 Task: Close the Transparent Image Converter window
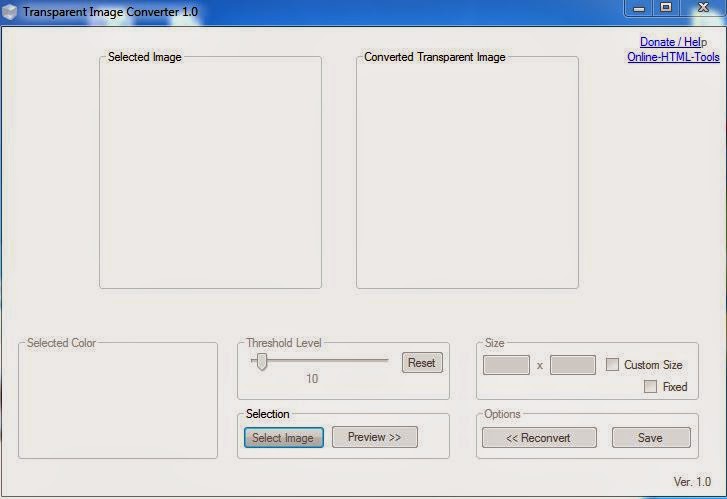[701, 8]
